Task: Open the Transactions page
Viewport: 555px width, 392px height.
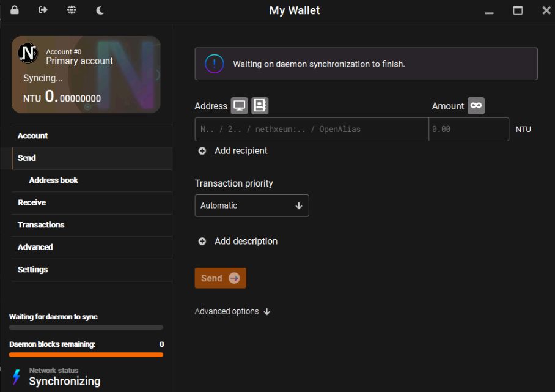Action: 92,225
